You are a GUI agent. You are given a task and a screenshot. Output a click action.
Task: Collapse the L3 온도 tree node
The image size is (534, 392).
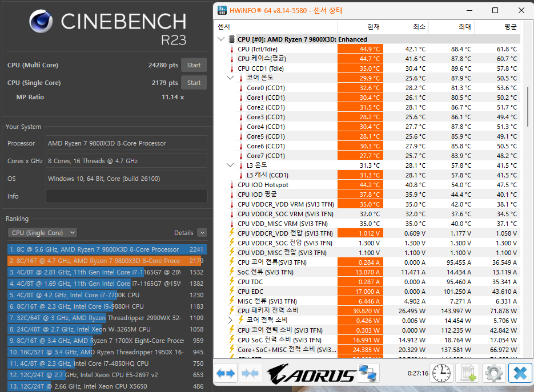point(230,165)
